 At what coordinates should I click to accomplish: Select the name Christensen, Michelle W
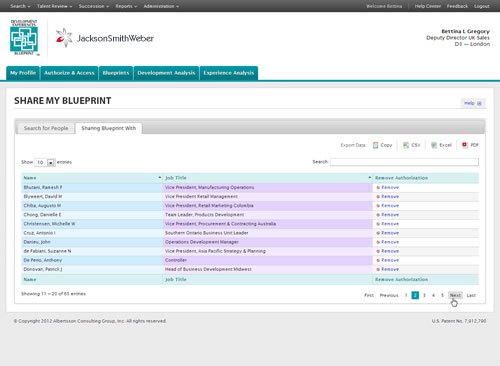click(x=49, y=224)
